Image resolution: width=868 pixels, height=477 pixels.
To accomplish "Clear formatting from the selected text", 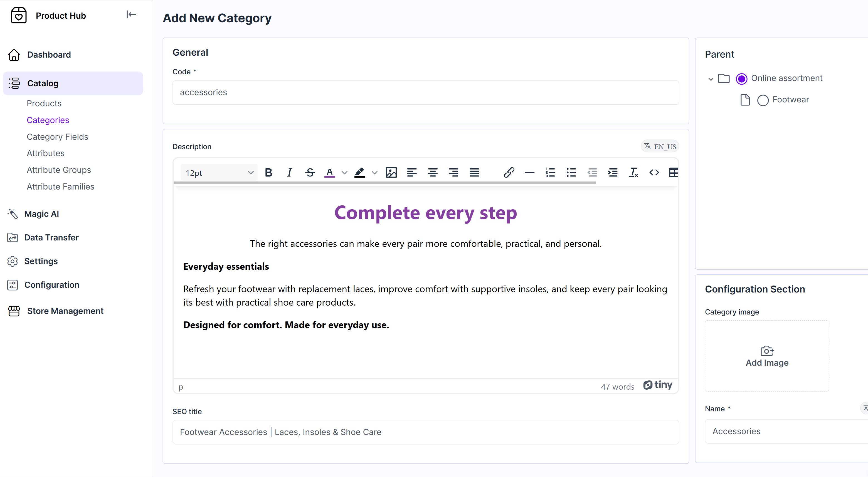I will coord(633,173).
